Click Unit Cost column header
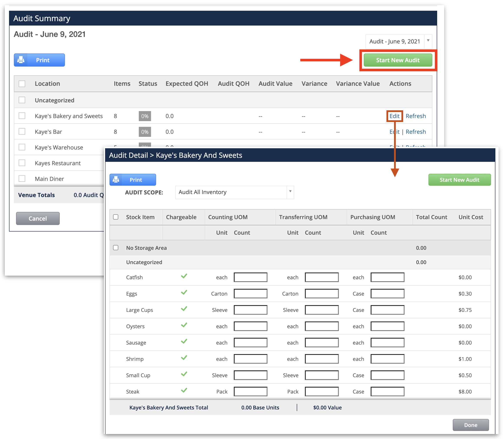The image size is (504, 439). (x=471, y=217)
